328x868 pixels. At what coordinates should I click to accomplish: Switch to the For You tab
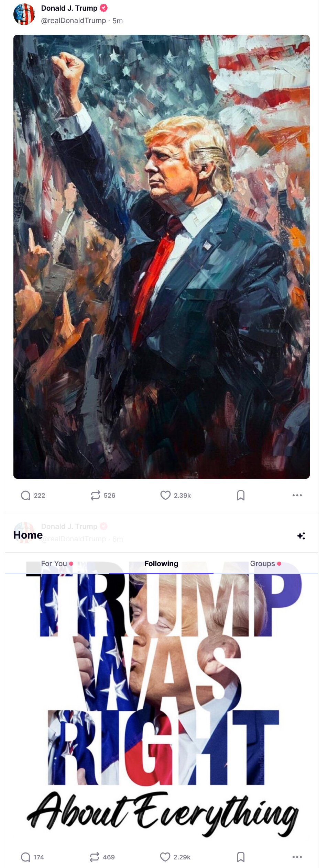click(57, 564)
